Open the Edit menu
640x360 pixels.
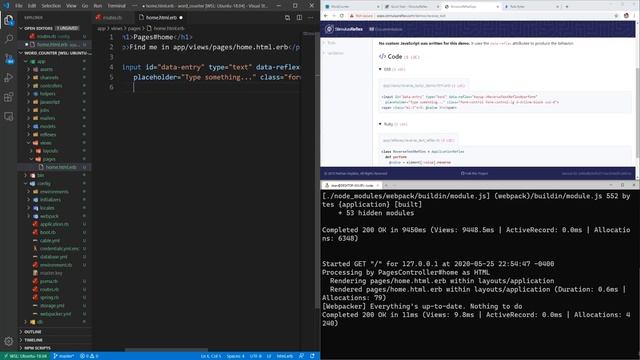pyautogui.click(x=32, y=6)
